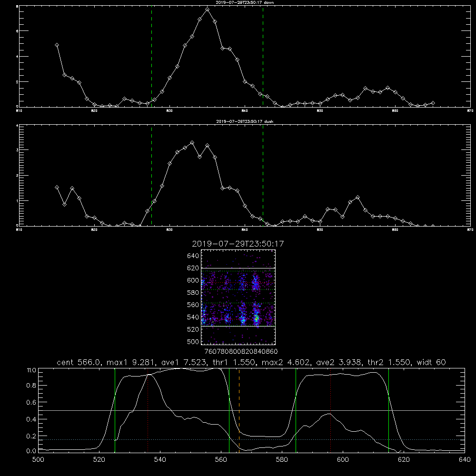Image resolution: width=476 pixels, height=476 pixels.
Task: Click the bottom plot y-axis label 0.8
Action: (x=31, y=386)
